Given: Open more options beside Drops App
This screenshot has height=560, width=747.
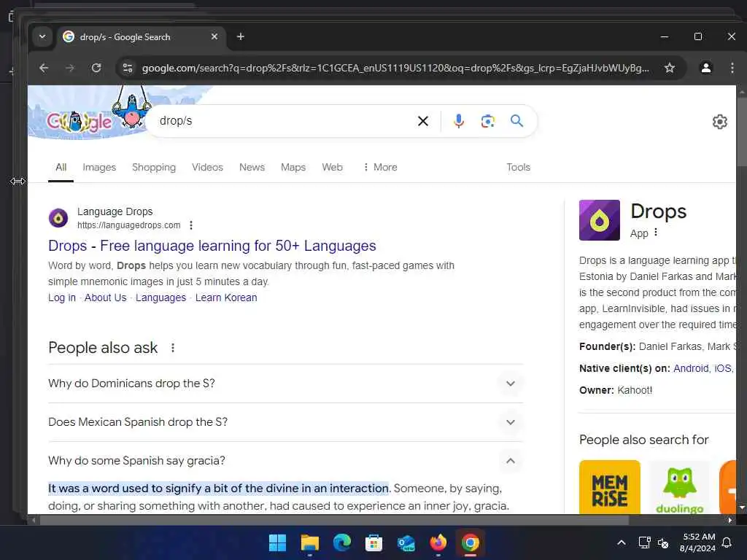Looking at the screenshot, I should pyautogui.click(x=656, y=233).
